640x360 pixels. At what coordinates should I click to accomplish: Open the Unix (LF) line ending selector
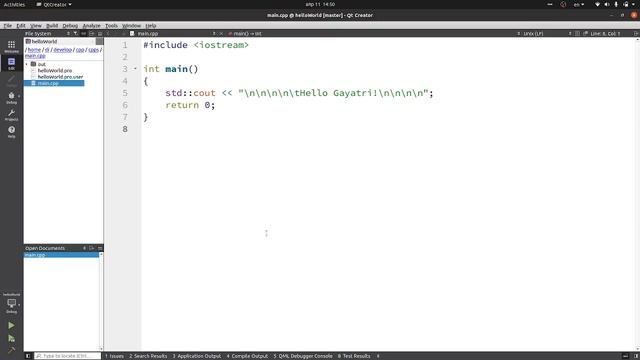533,33
